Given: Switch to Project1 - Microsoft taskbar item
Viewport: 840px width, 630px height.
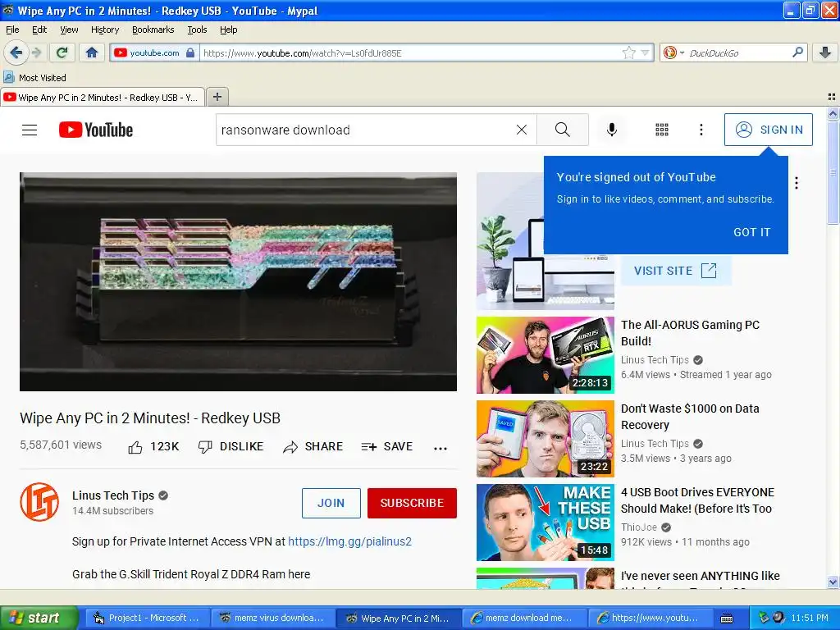Looking at the screenshot, I should coord(146,618).
